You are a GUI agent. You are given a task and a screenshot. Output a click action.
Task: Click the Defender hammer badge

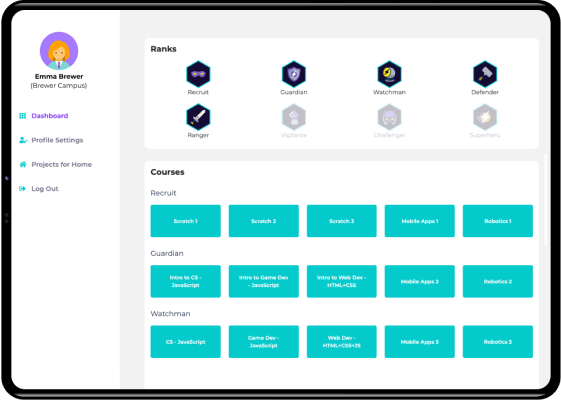pos(485,74)
